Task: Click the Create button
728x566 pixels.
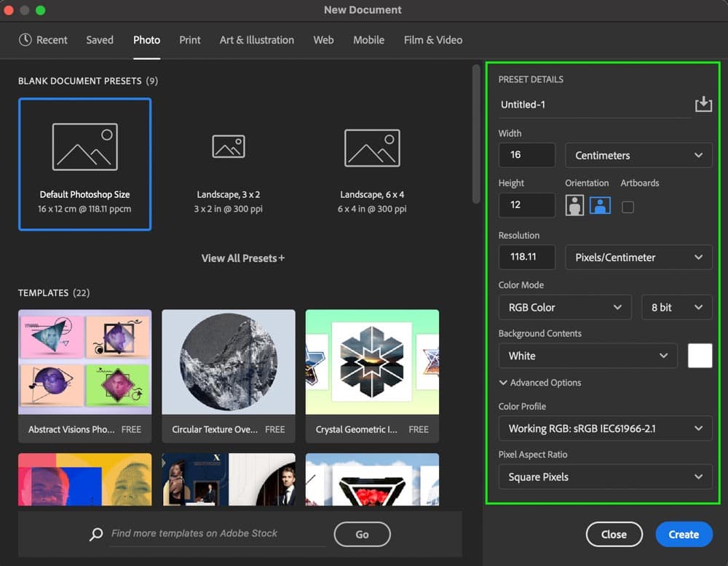Action: pos(684,535)
